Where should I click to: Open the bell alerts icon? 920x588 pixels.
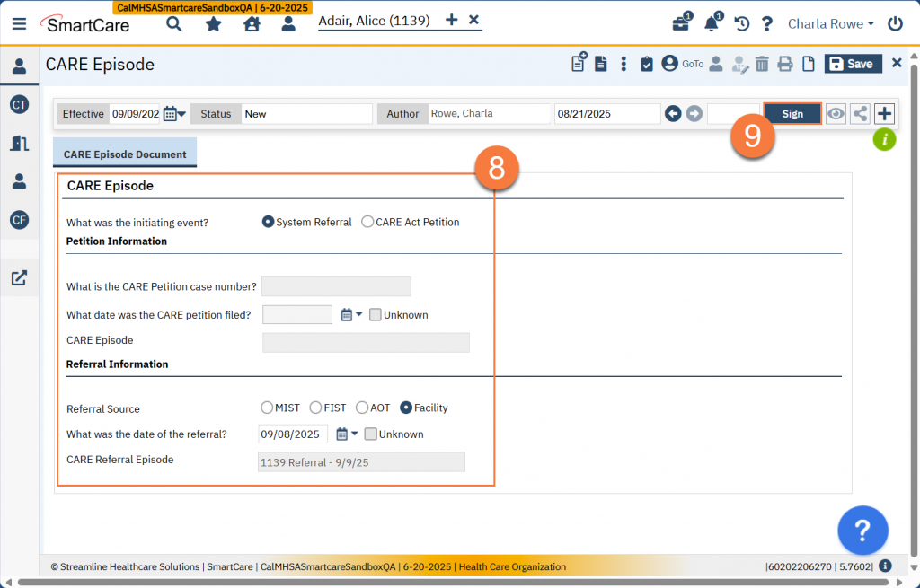[x=712, y=24]
